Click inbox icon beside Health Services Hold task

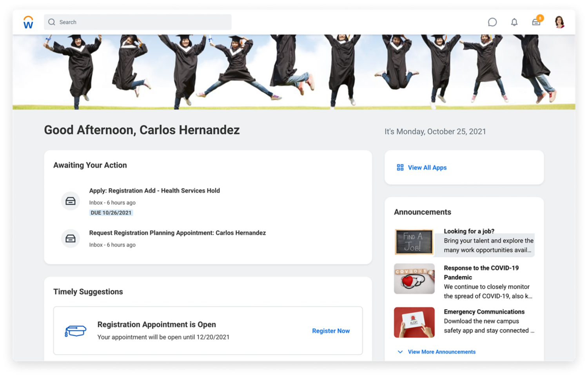point(71,201)
